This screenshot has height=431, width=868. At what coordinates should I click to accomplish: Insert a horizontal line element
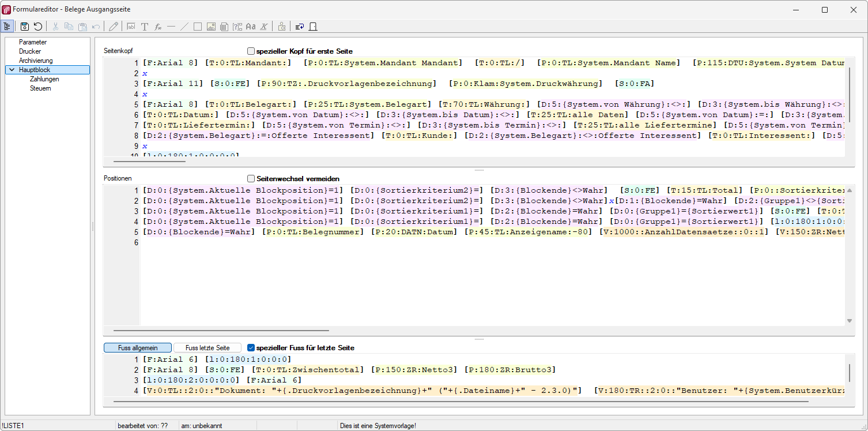(171, 26)
